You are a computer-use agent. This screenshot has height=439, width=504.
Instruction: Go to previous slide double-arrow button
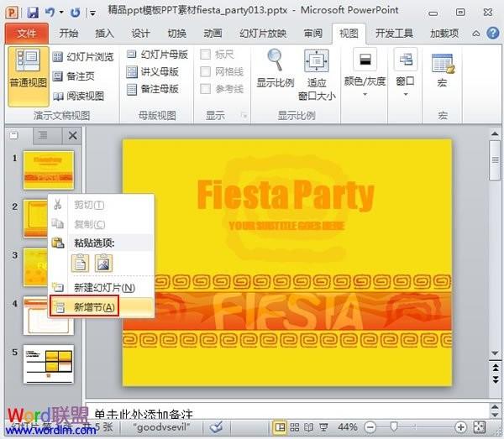click(496, 367)
